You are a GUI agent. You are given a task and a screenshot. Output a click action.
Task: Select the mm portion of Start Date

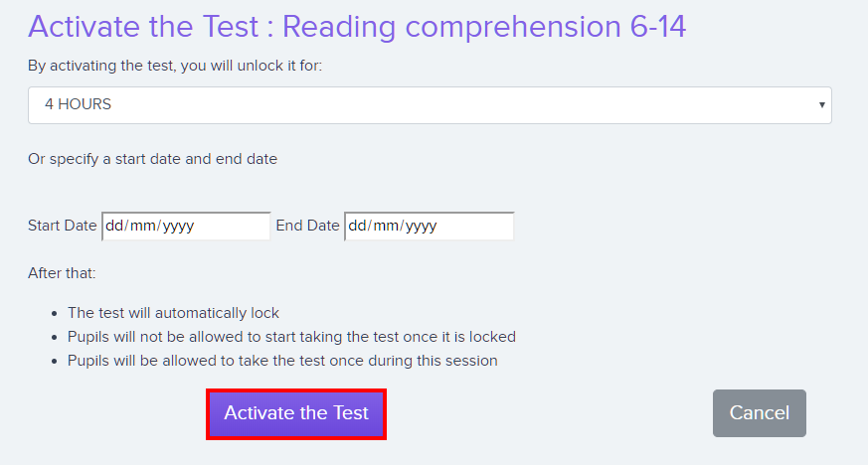click(x=142, y=226)
